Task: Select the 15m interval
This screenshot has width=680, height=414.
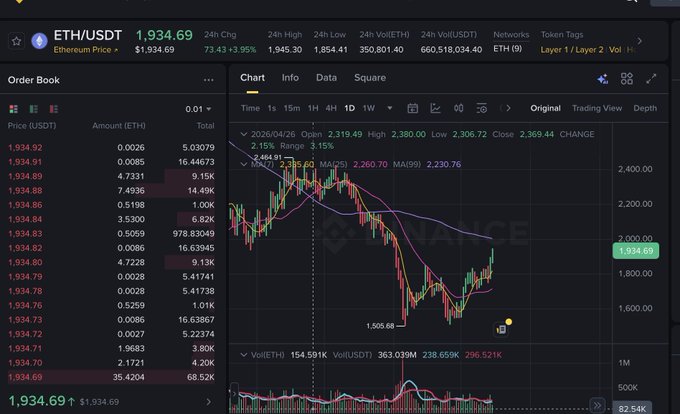Action: [x=292, y=108]
